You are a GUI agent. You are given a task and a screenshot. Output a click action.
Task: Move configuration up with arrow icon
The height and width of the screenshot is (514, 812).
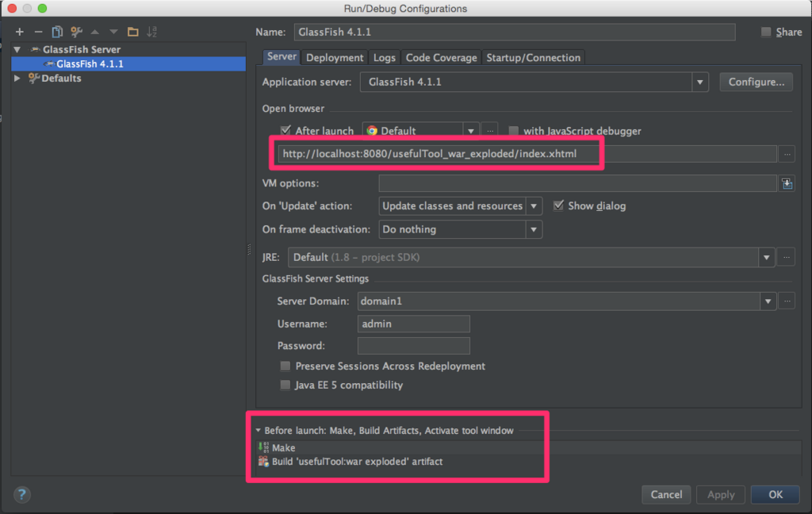[x=95, y=32]
